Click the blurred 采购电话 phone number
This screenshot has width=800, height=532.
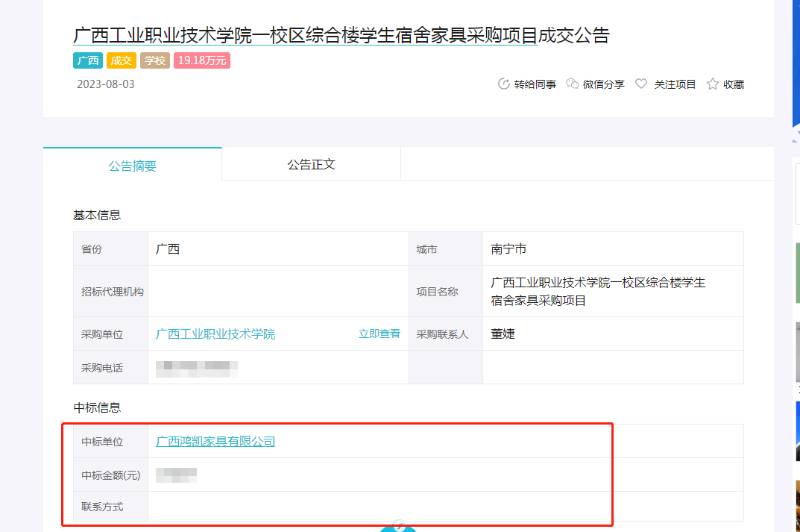point(197,368)
